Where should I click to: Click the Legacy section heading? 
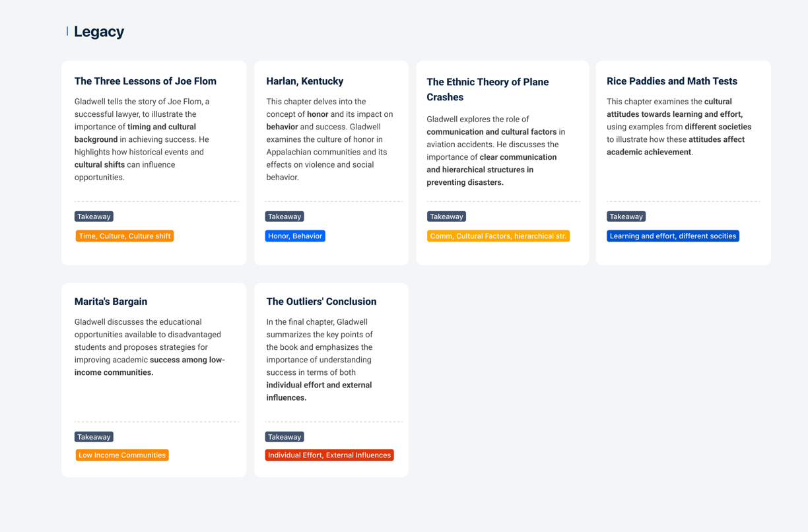tap(99, 32)
